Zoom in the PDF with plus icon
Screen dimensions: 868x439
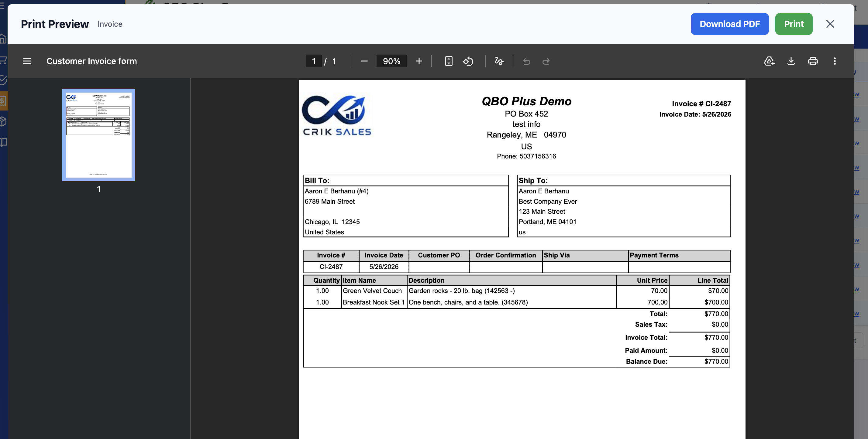click(419, 61)
